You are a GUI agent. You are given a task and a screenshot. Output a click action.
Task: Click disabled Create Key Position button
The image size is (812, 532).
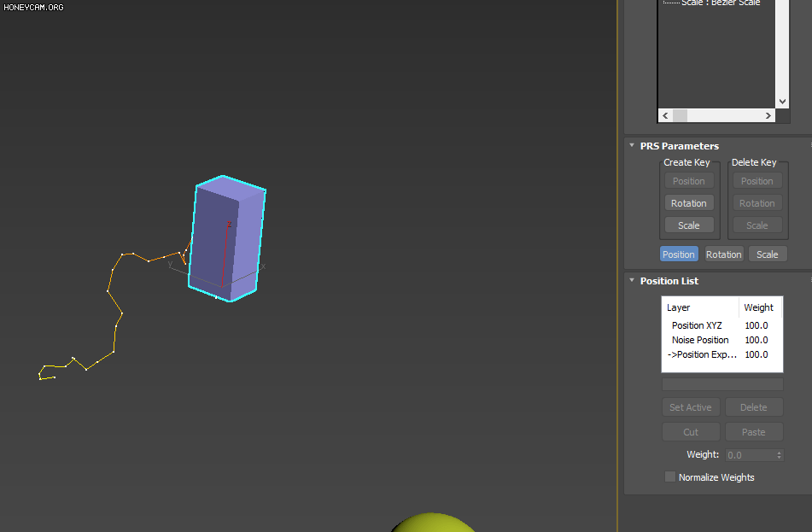coord(689,181)
